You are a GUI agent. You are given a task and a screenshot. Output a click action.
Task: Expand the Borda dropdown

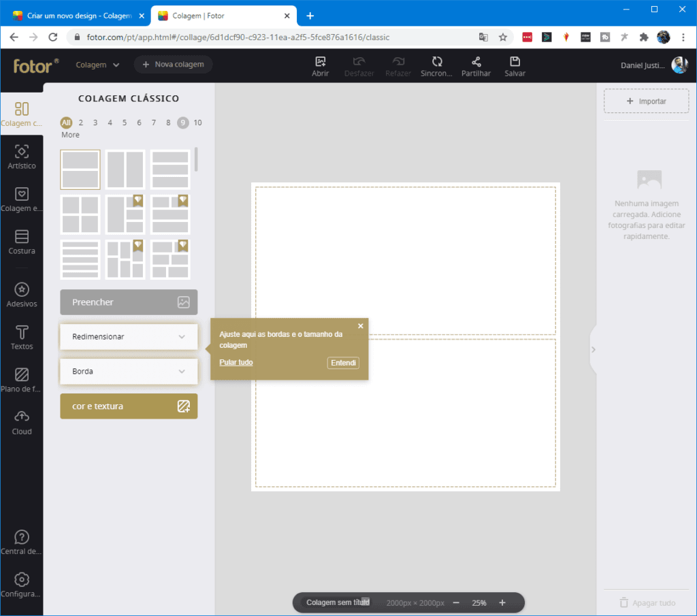(129, 372)
